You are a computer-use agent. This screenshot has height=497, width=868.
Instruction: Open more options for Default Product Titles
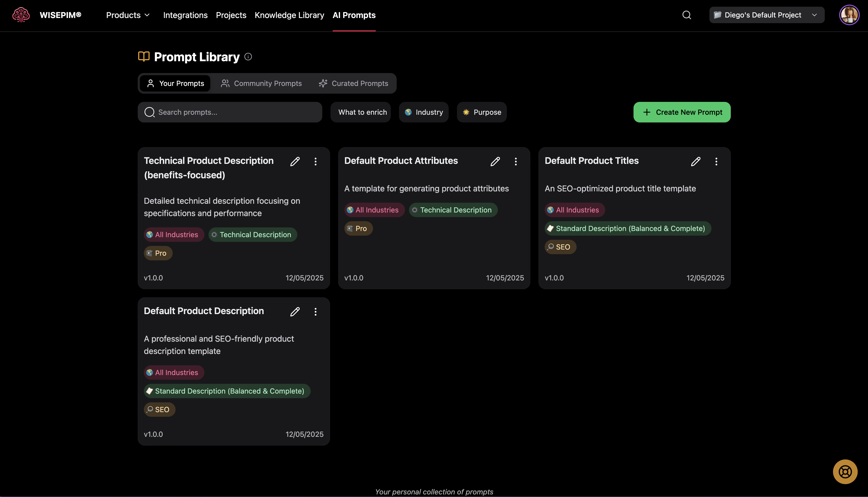716,162
